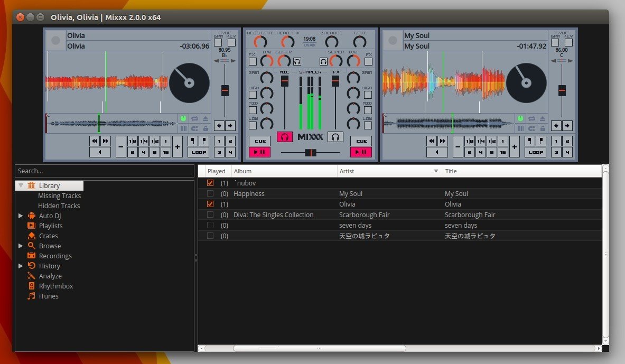Viewport: 625px width, 364px height.
Task: Click the My Soul deck vinyl spinner
Action: 526,83
